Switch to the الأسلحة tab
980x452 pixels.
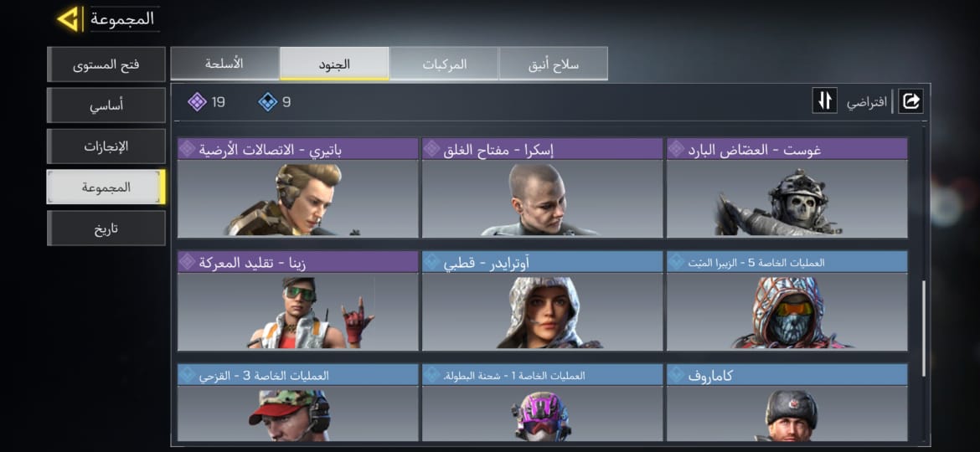click(225, 64)
